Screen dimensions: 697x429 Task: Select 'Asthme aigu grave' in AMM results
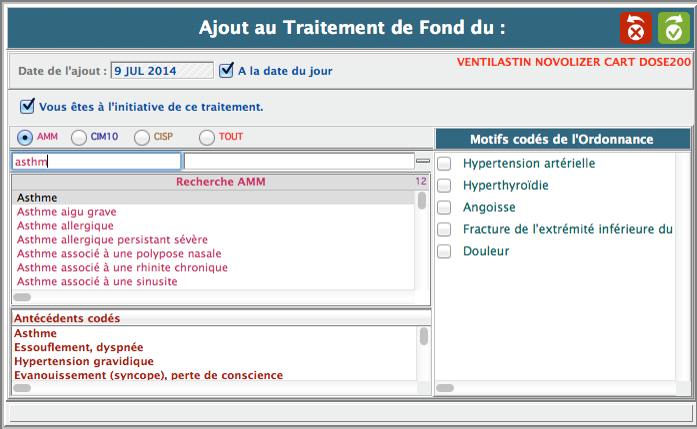(67, 212)
